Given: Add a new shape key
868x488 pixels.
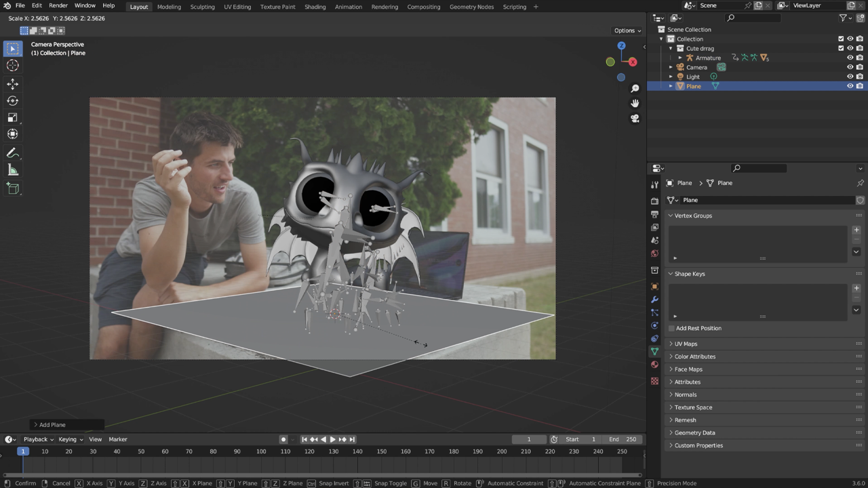Looking at the screenshot, I should point(856,288).
